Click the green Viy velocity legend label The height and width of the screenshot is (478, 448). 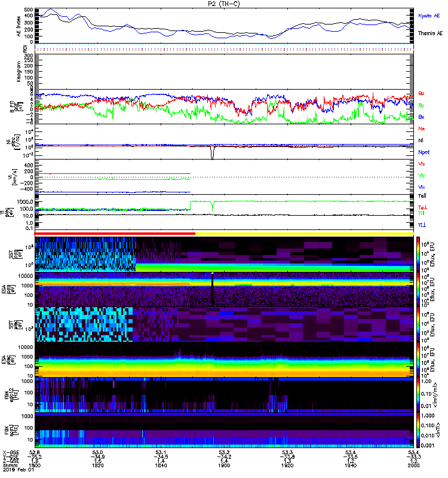422,176
